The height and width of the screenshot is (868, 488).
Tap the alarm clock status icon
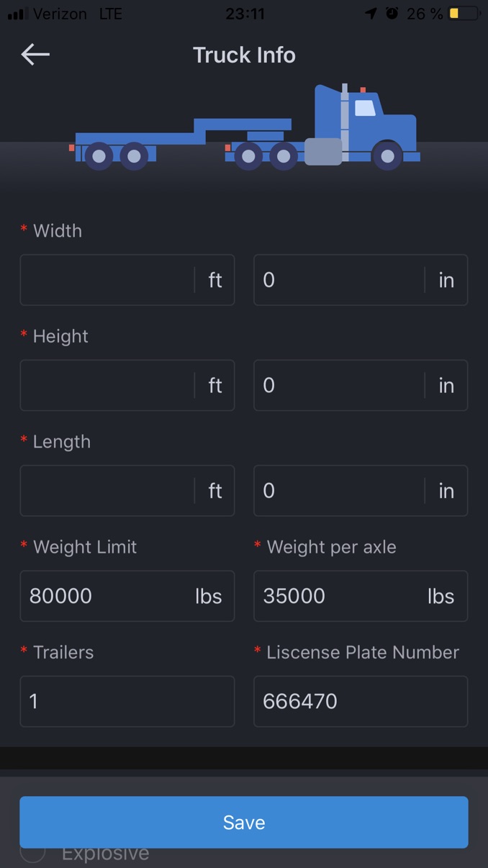[392, 14]
